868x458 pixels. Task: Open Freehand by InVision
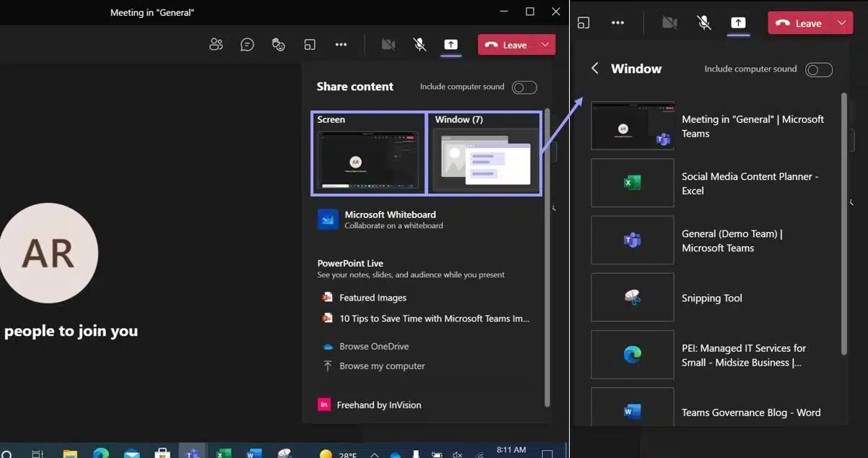tap(370, 405)
